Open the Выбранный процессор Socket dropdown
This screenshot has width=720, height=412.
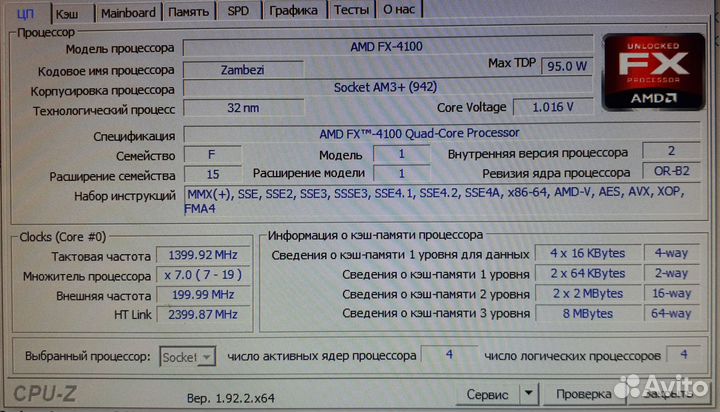pyautogui.click(x=187, y=357)
